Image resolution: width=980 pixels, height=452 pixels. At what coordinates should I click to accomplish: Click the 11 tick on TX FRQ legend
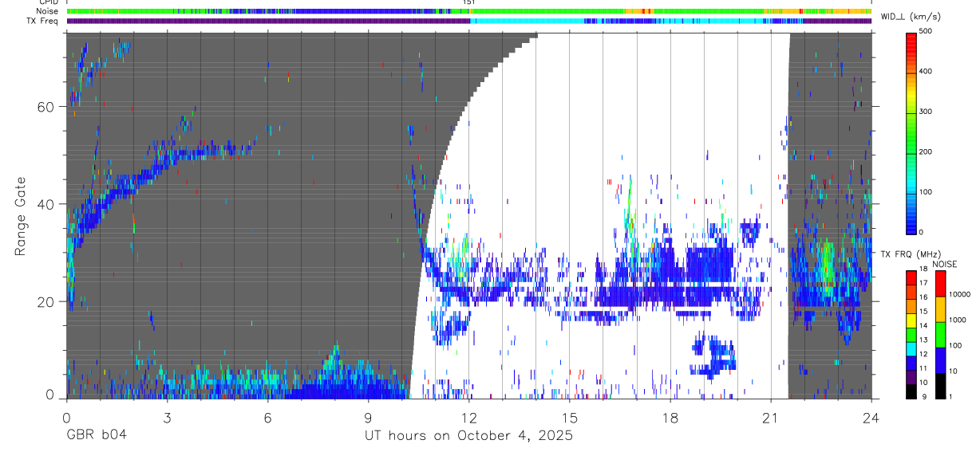pyautogui.click(x=923, y=368)
